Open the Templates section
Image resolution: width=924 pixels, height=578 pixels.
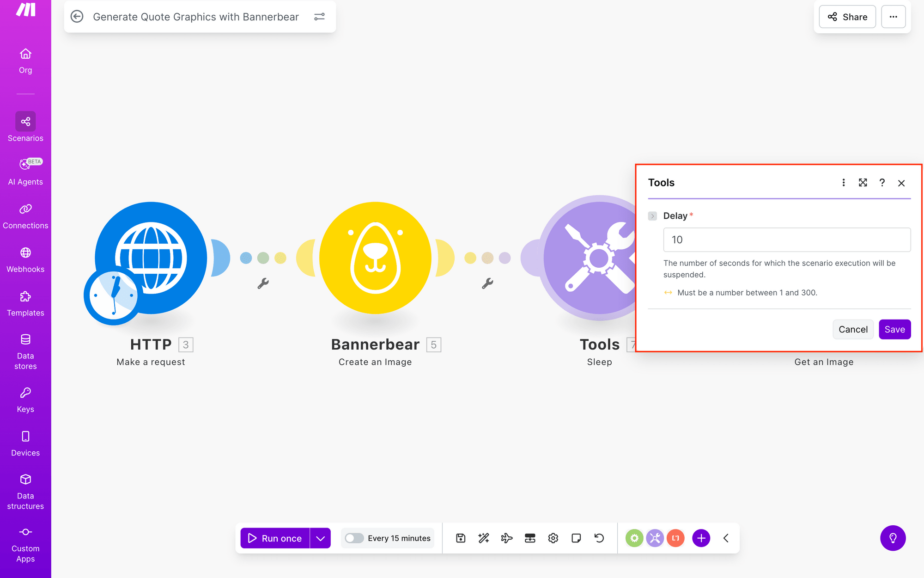click(25, 303)
